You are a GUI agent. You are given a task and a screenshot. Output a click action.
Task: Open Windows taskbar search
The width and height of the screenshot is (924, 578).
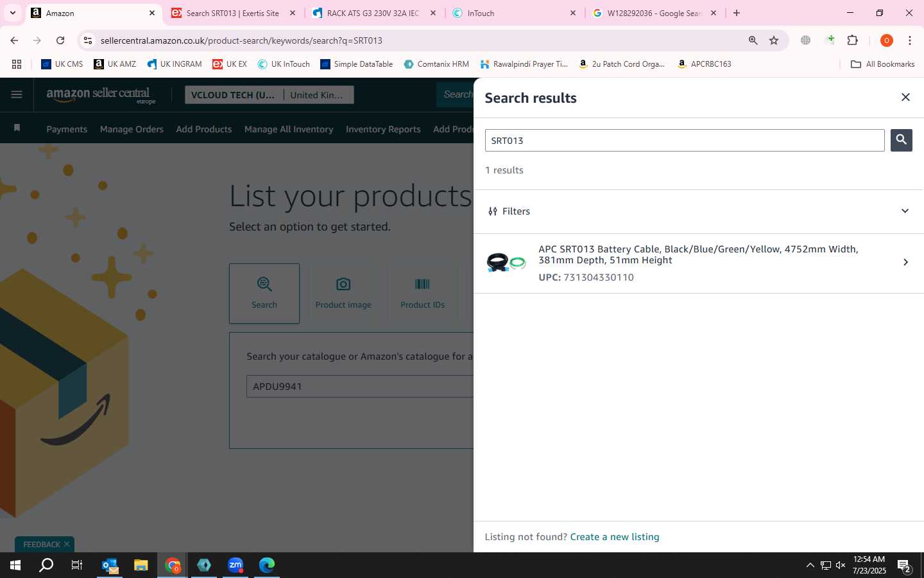click(46, 565)
